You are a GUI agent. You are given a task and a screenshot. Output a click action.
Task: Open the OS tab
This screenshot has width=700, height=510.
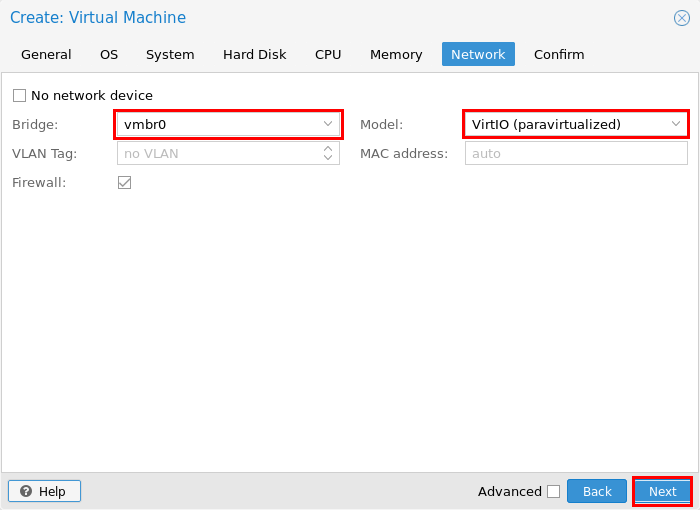pos(109,54)
